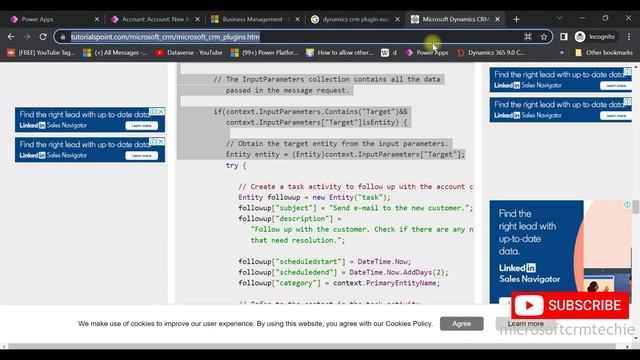The image size is (640, 360).
Task: Click the 'Create a task activity' comment
Action: (356, 187)
